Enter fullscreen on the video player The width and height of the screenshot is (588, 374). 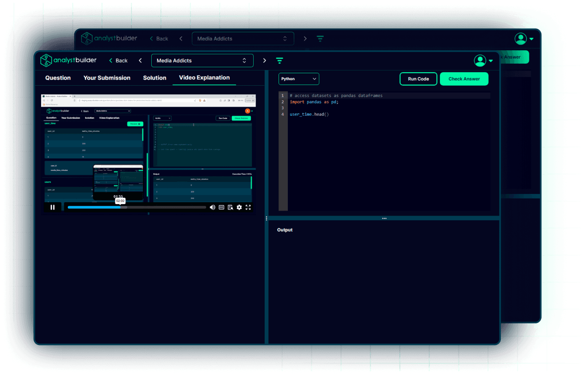(248, 207)
